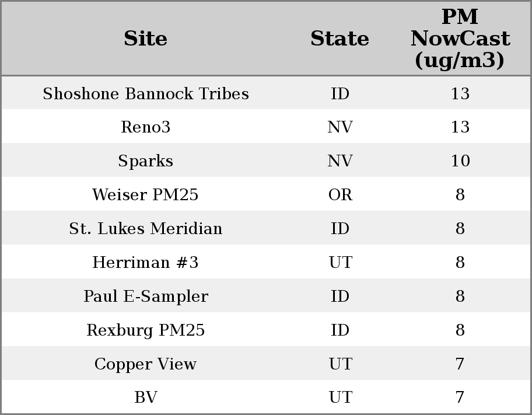Click the UT state cell for Herriman #3
The image size is (532, 415).
[340, 263]
